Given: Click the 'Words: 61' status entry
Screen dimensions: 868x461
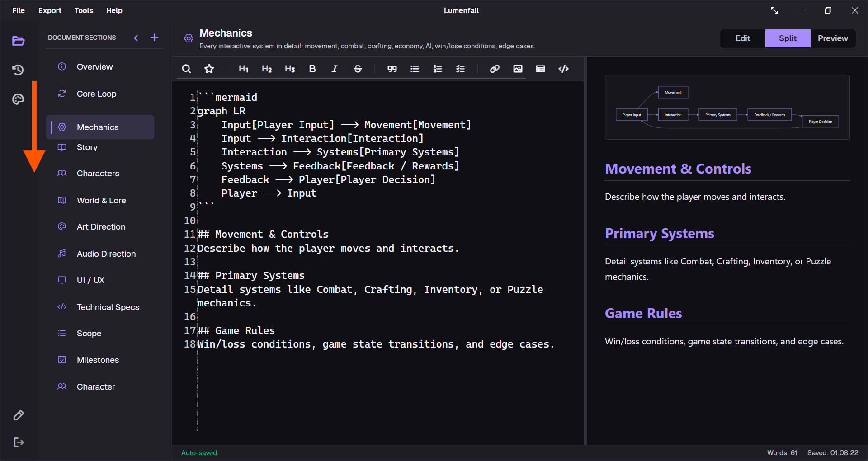Looking at the screenshot, I should (x=782, y=453).
